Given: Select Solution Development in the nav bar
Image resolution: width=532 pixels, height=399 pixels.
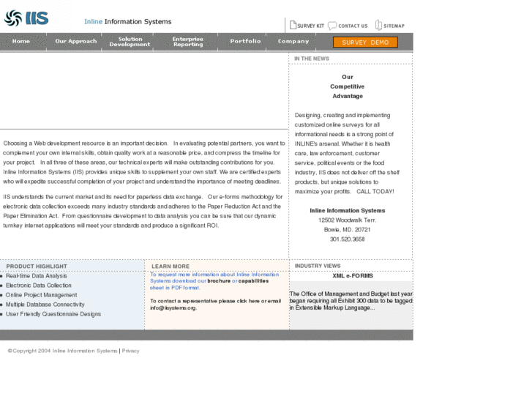Looking at the screenshot, I should [130, 42].
